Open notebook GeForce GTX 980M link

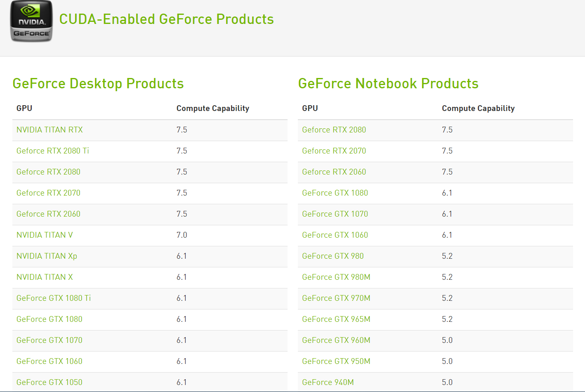336,277
